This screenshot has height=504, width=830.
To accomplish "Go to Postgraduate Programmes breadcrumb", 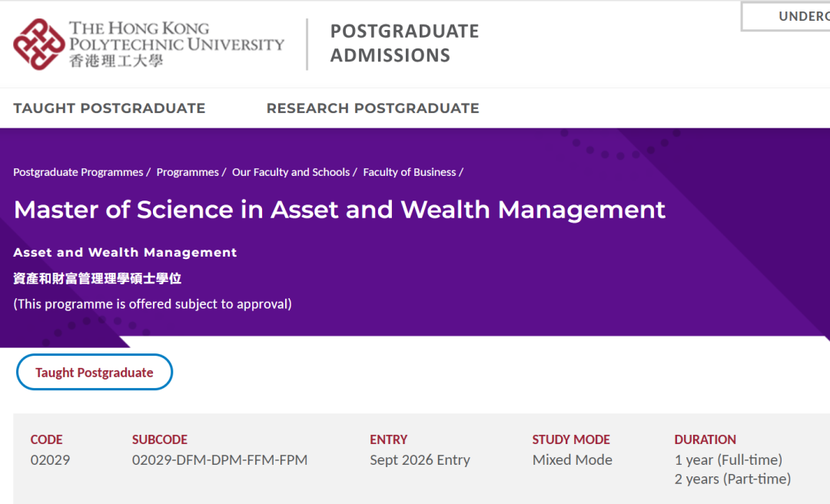I will tap(78, 172).
